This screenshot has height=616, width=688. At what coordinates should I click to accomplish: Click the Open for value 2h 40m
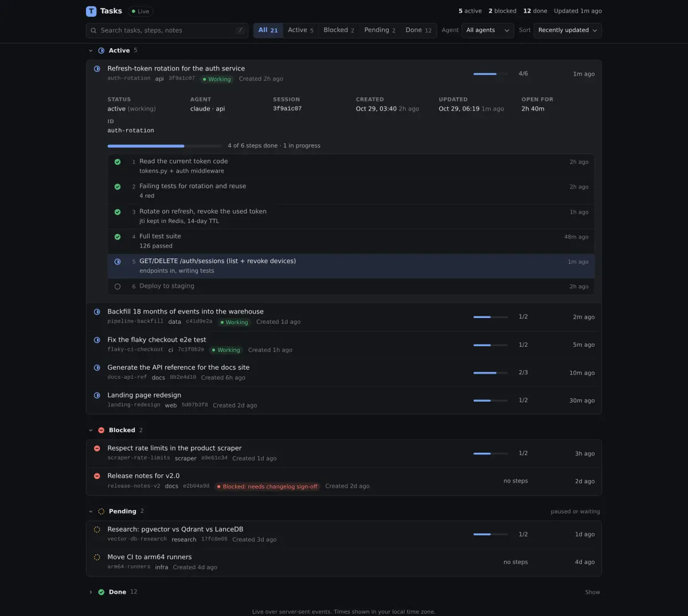coord(533,109)
